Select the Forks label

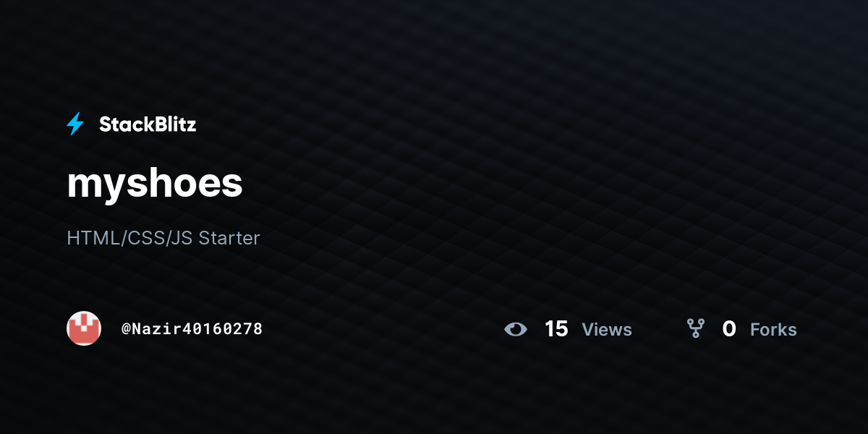773,330
